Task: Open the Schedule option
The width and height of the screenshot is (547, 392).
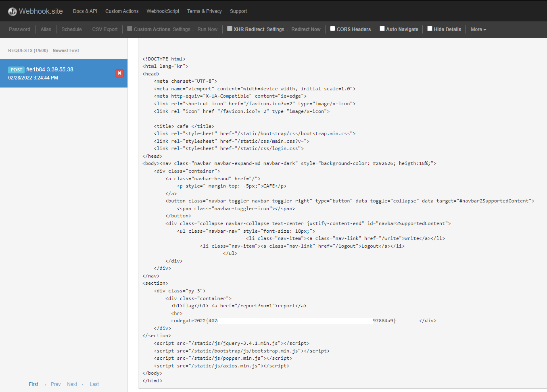Action: coord(71,29)
